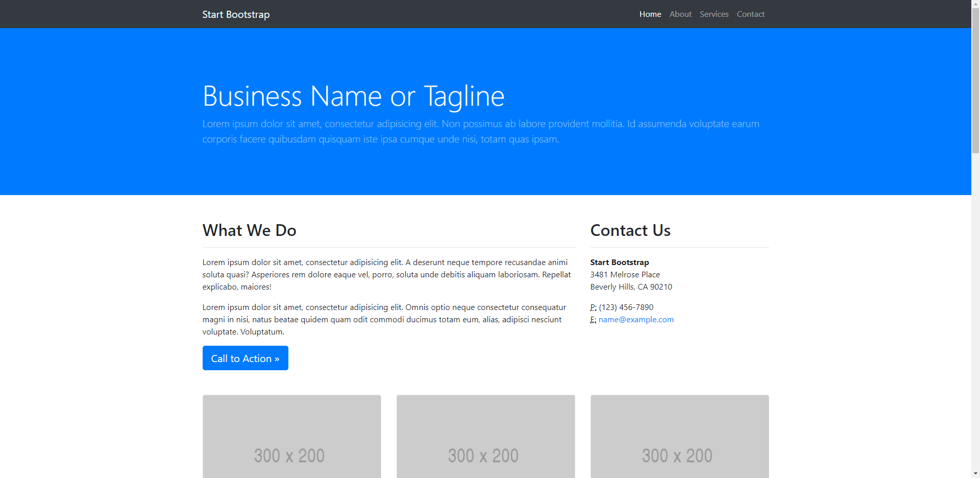The height and width of the screenshot is (478, 980).
Task: Click the bold Start Bootstrap address name
Action: (x=620, y=262)
